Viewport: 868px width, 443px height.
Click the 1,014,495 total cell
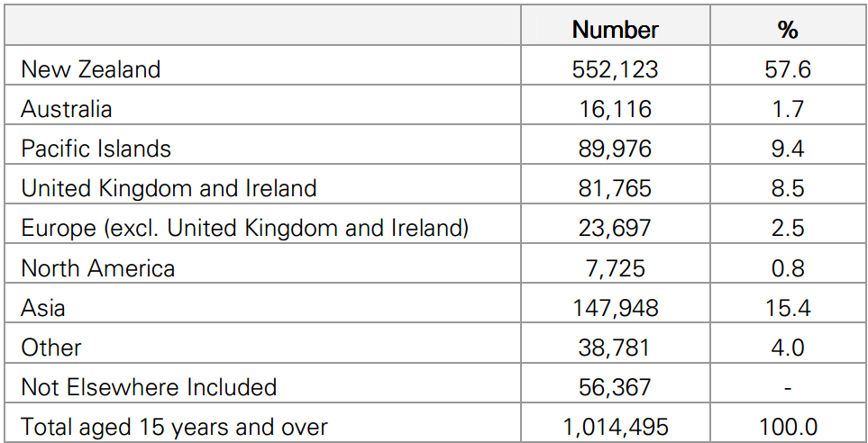point(615,427)
